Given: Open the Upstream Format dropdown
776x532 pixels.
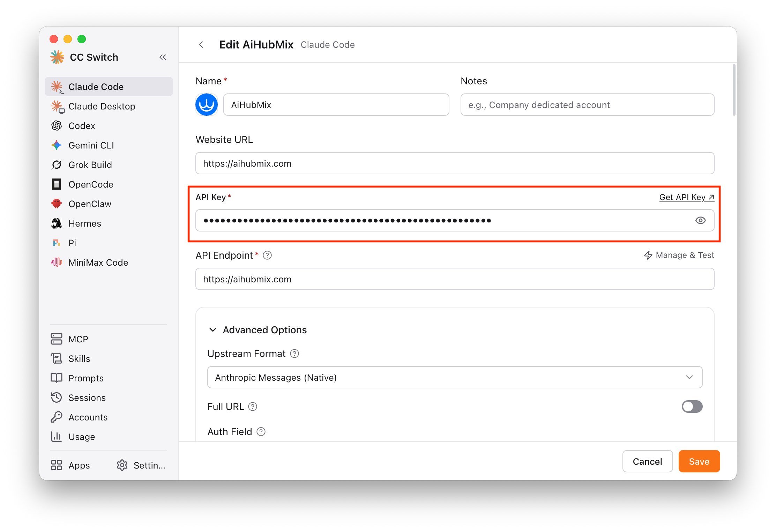Looking at the screenshot, I should 455,377.
